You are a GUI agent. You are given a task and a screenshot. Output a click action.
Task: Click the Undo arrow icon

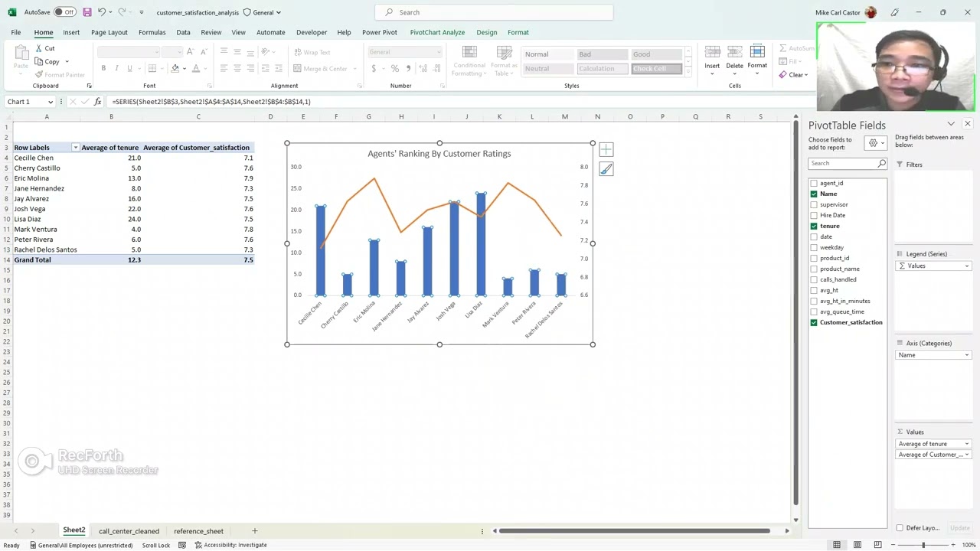(x=101, y=12)
